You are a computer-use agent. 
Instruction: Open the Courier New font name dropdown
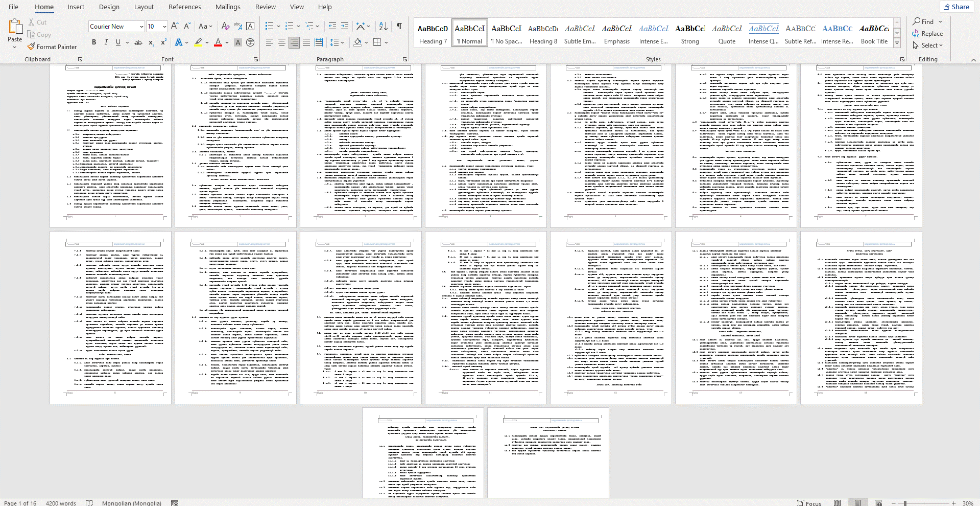point(141,27)
